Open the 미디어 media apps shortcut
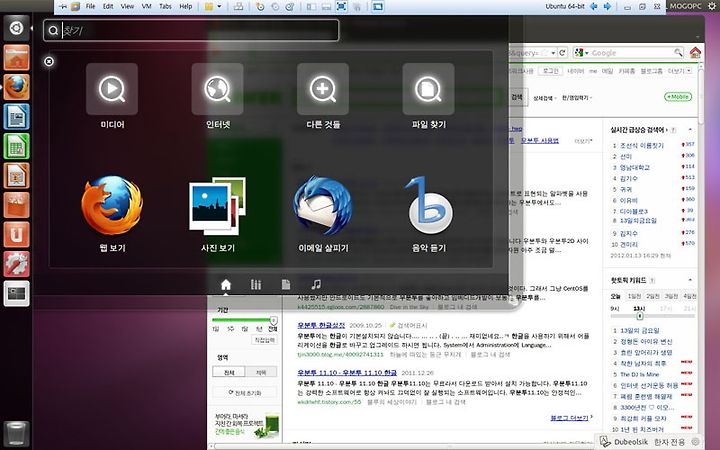Viewport: 720px width, 450px height. pos(112,96)
